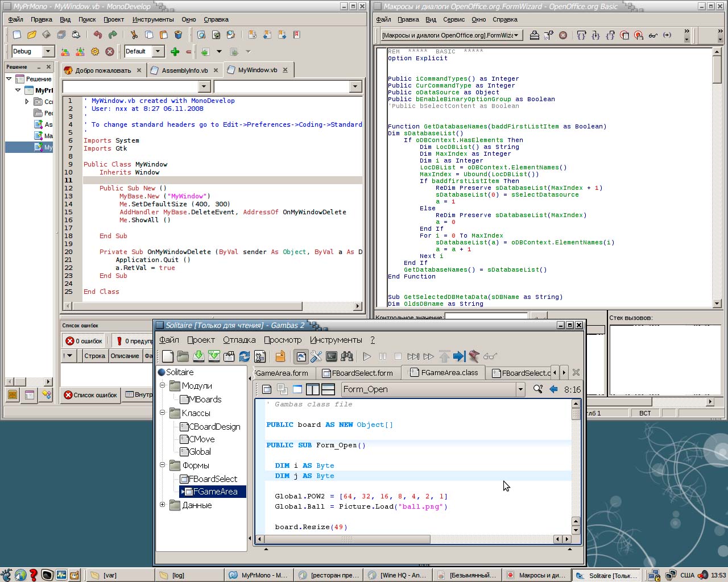This screenshot has width=728, height=582.
Task: Enable a watch with the glasses icon
Action: (652, 35)
